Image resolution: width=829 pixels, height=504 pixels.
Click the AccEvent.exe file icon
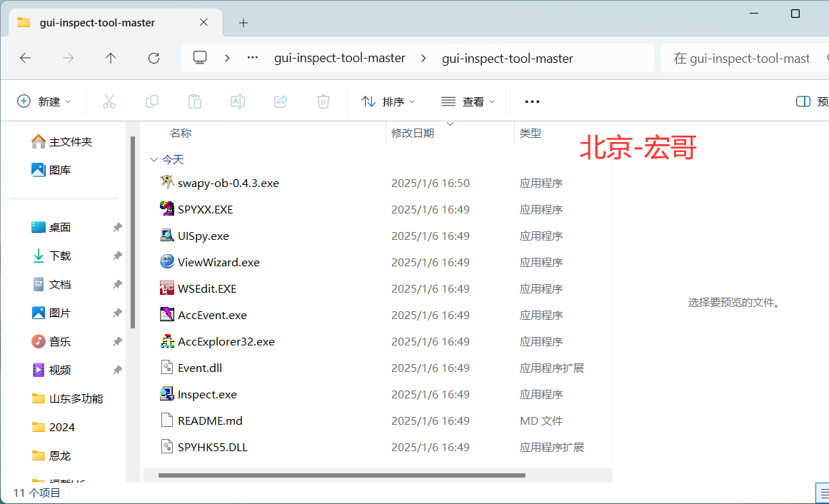click(167, 314)
